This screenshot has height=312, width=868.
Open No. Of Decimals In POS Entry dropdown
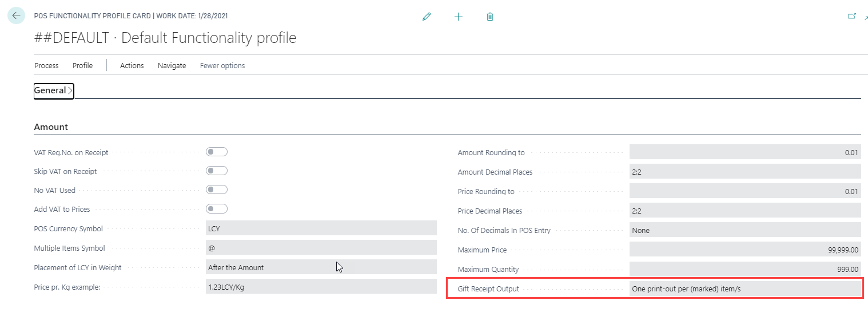click(x=744, y=230)
